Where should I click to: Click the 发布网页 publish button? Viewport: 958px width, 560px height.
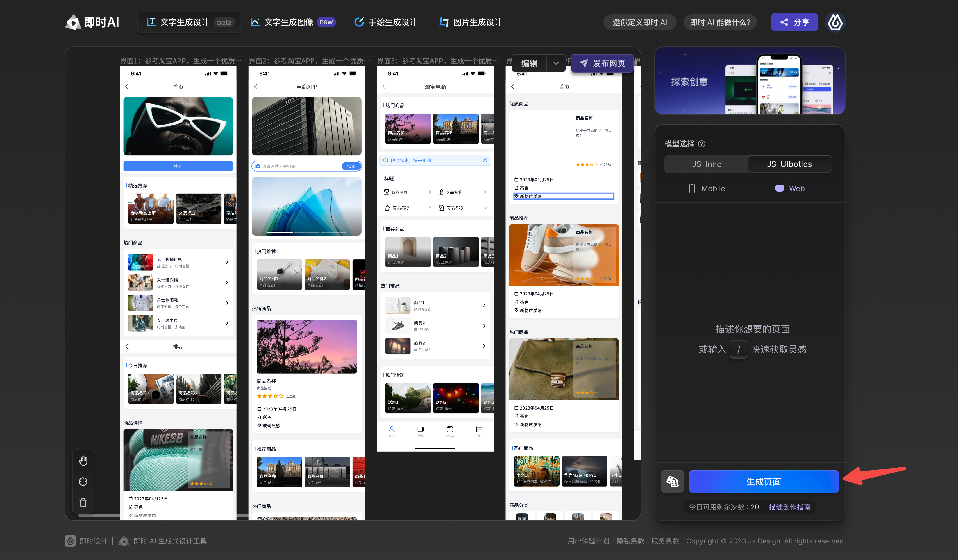[602, 63]
